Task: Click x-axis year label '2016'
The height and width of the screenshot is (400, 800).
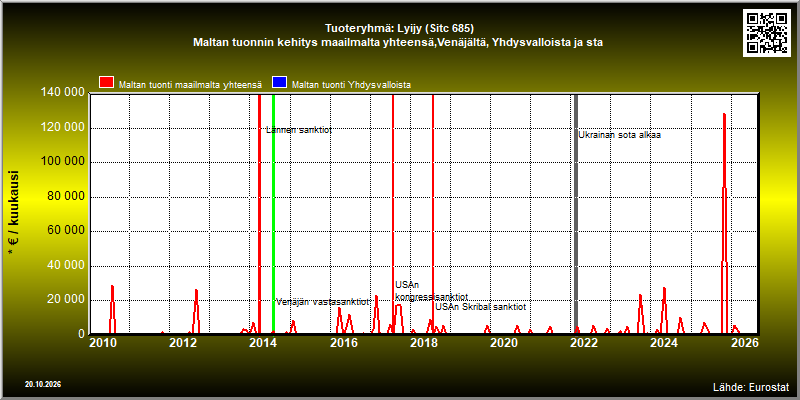Action: [344, 343]
